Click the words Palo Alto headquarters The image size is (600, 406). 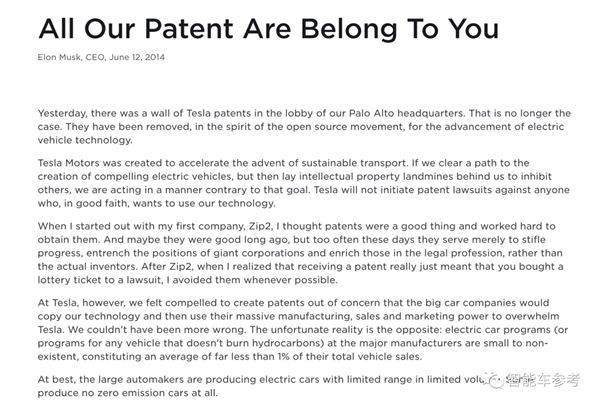(x=406, y=113)
